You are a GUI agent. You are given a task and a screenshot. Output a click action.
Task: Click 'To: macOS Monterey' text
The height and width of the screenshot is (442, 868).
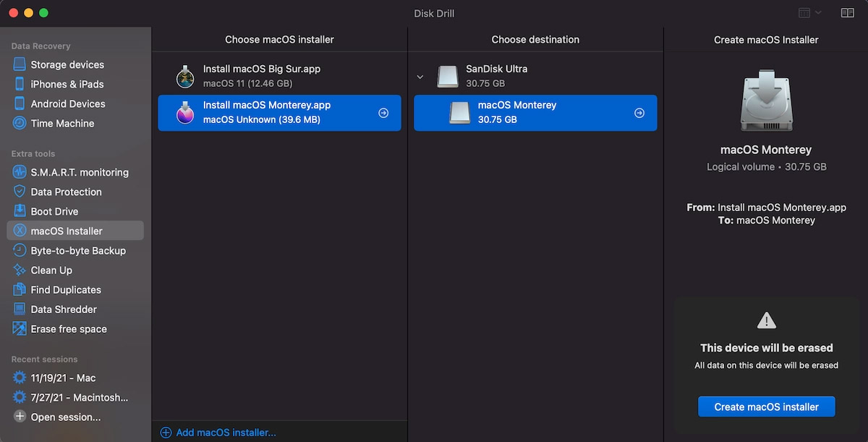pos(766,220)
